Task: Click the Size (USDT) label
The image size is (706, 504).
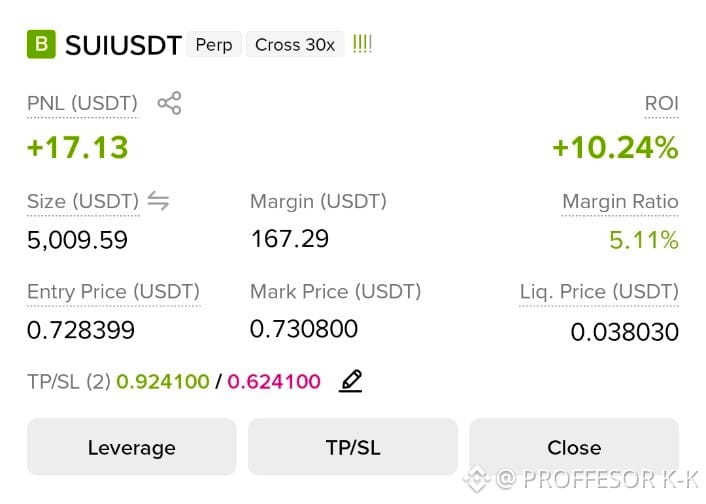Action: 83,201
